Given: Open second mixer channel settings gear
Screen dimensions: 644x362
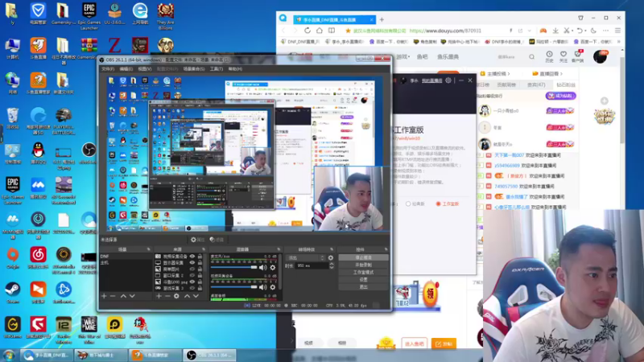Looking at the screenshot, I should 273,287.
